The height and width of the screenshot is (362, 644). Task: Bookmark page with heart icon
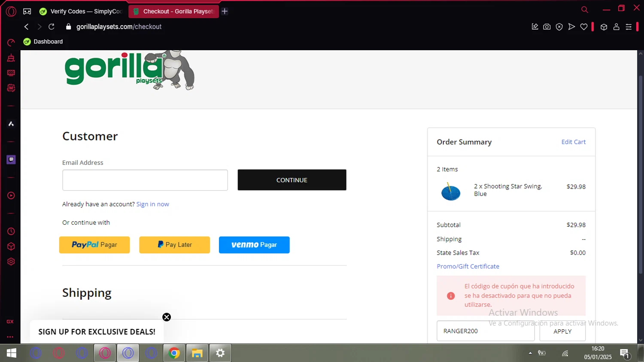click(x=584, y=27)
